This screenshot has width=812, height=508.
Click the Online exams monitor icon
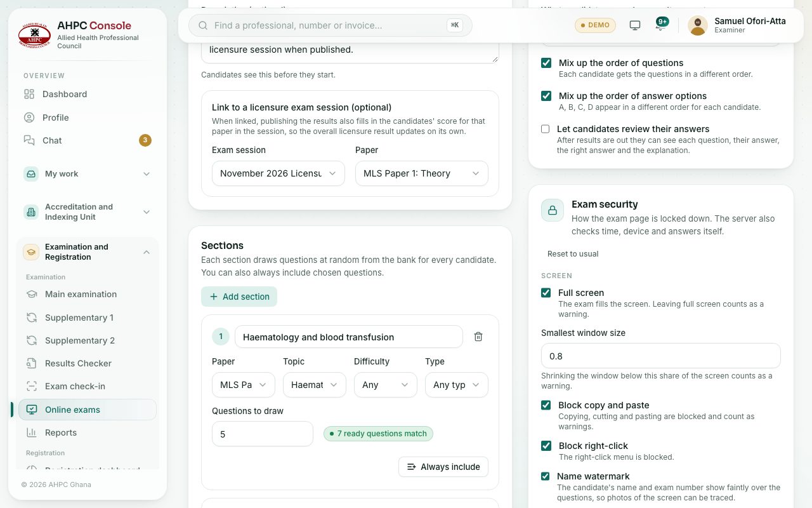click(x=32, y=410)
